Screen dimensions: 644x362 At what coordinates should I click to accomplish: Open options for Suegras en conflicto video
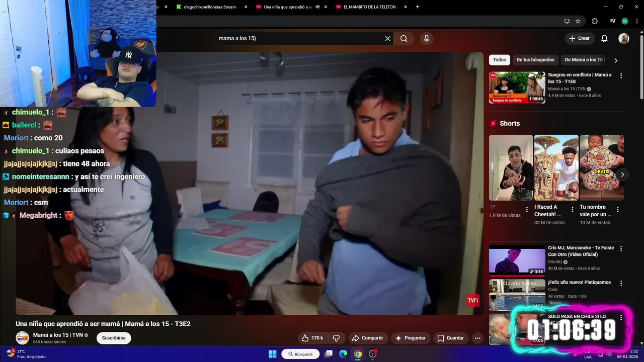coord(621,76)
